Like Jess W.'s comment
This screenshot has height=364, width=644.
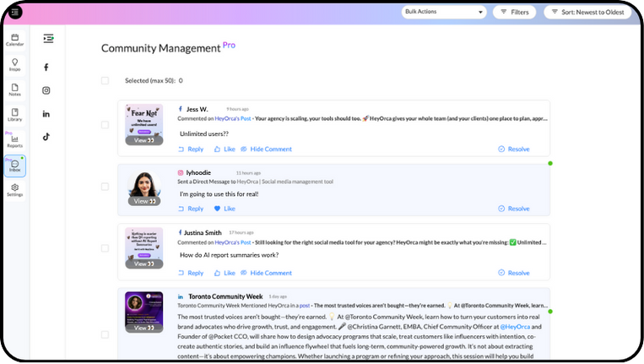(x=225, y=149)
